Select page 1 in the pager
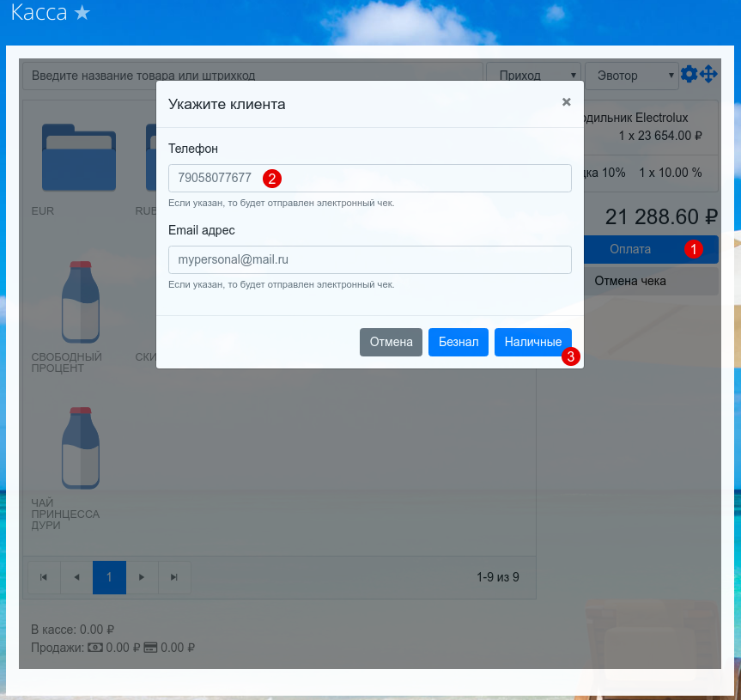This screenshot has width=741, height=700. (x=109, y=577)
